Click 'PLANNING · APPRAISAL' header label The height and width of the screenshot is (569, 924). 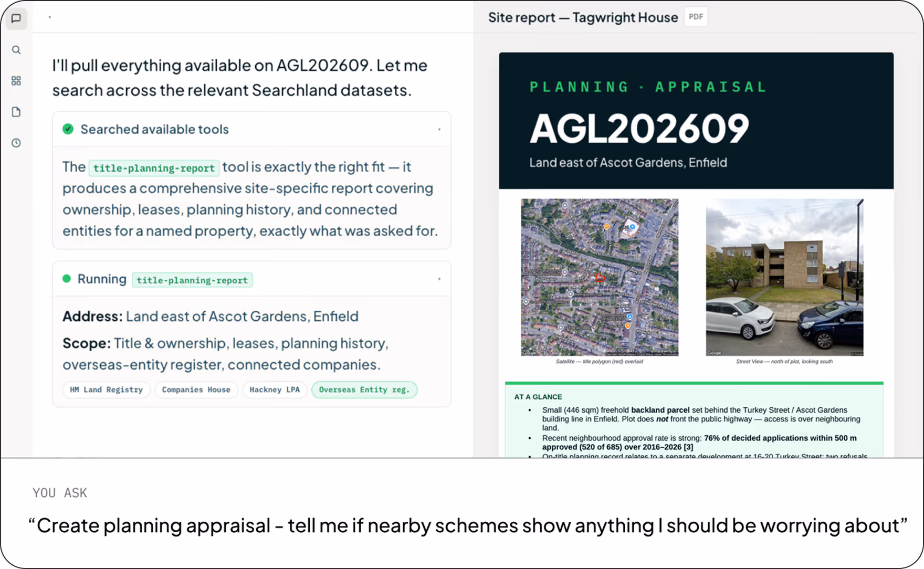pyautogui.click(x=648, y=87)
